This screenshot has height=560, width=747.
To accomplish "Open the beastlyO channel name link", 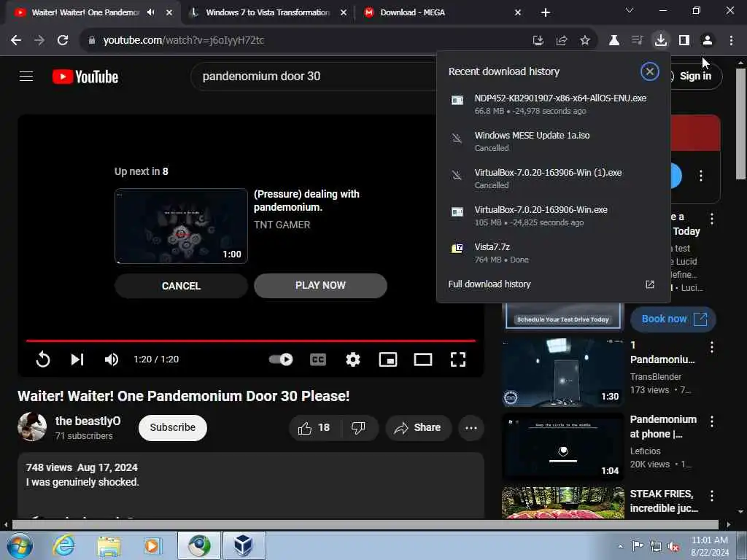I will (88, 421).
